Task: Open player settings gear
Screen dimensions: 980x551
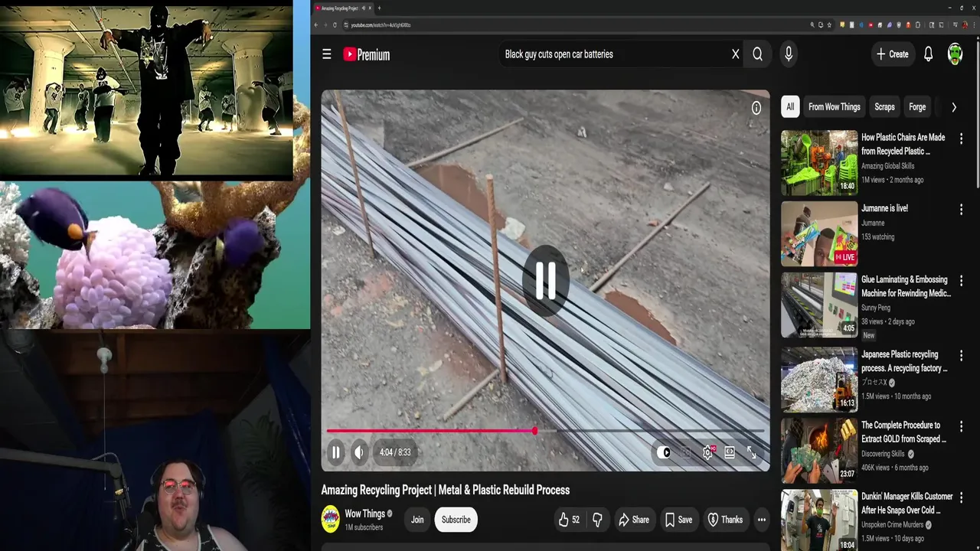Action: pos(708,452)
